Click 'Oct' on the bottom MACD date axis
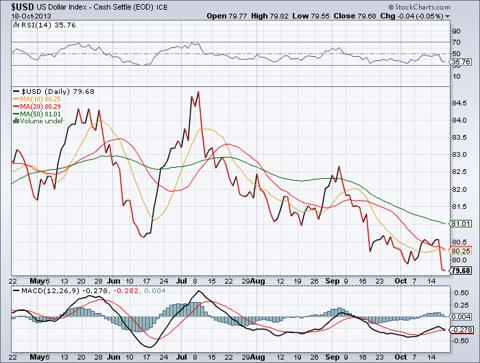This screenshot has width=480, height=363. coord(401,357)
